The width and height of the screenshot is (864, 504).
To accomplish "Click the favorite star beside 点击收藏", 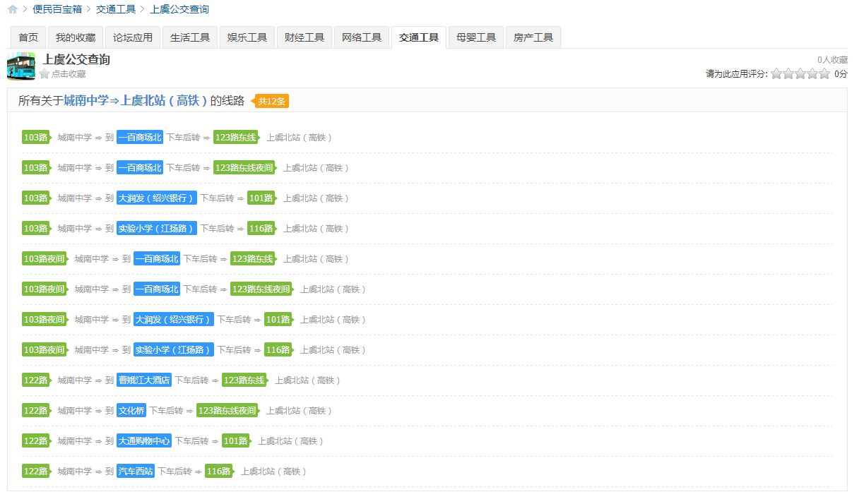I will coord(45,73).
